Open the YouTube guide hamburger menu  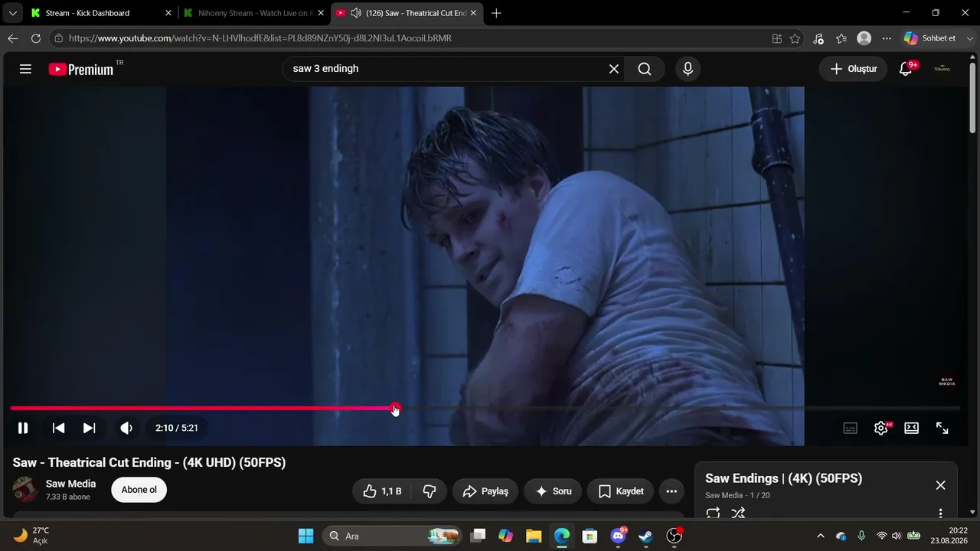click(x=25, y=69)
